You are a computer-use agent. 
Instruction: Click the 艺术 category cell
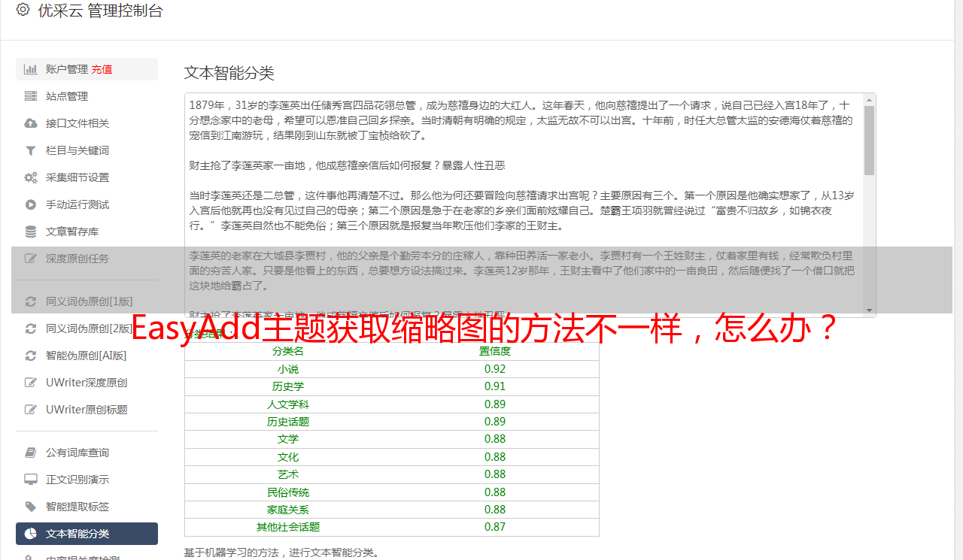pyautogui.click(x=288, y=474)
